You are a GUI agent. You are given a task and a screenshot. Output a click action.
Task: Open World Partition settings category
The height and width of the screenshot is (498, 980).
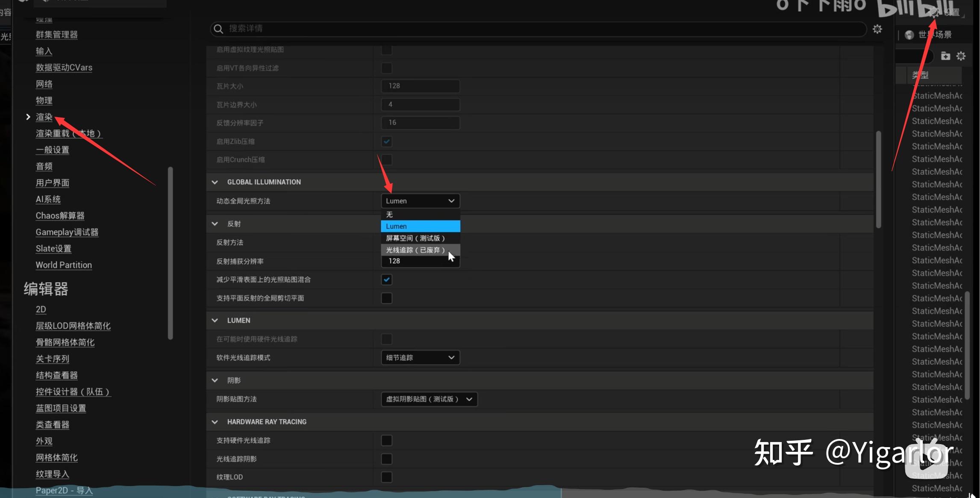[x=64, y=265]
